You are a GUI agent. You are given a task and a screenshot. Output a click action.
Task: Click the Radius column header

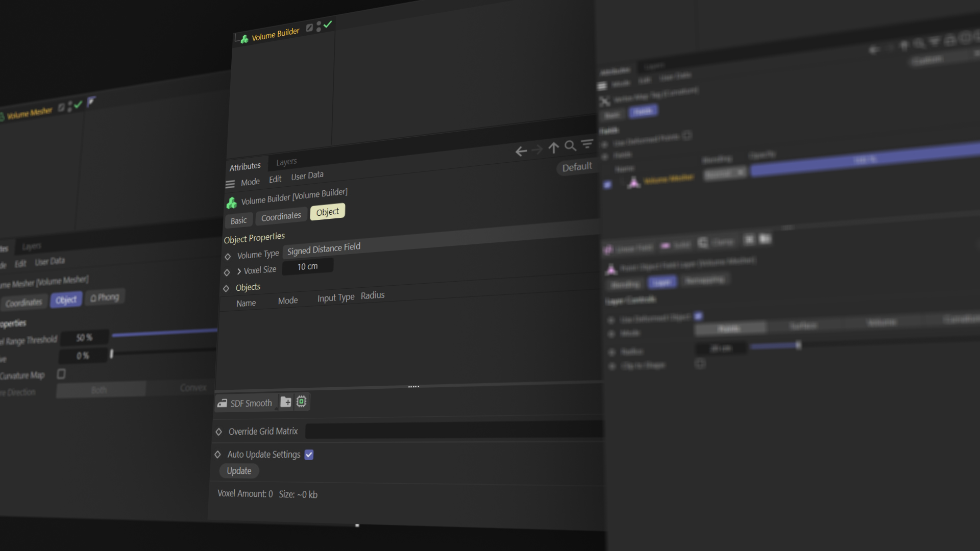[x=373, y=295]
